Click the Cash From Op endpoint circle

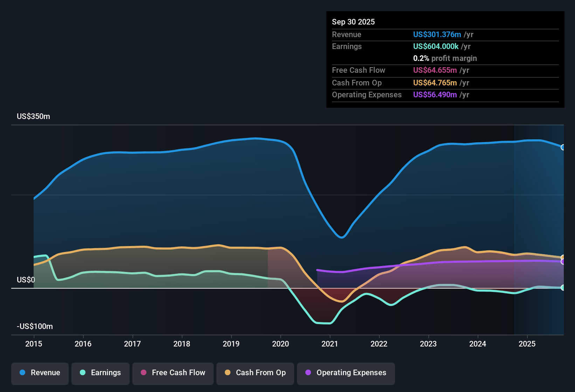(x=563, y=257)
